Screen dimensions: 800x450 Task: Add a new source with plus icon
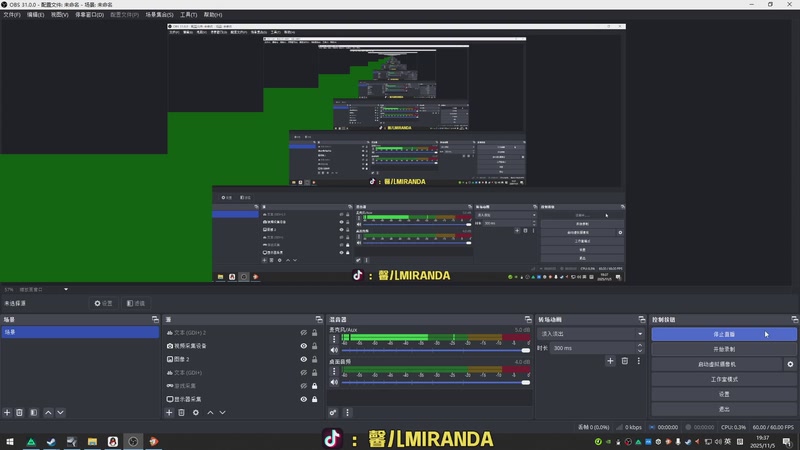pos(169,412)
